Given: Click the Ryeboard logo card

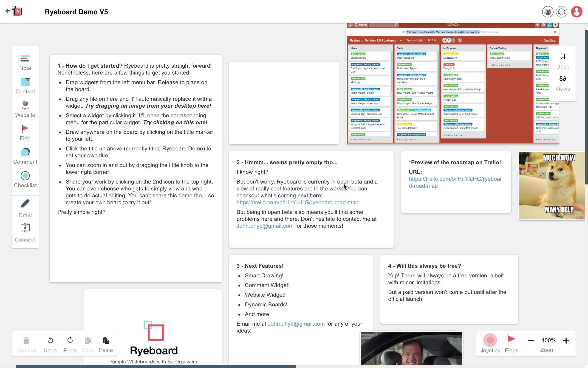Looking at the screenshot, I should [x=153, y=328].
